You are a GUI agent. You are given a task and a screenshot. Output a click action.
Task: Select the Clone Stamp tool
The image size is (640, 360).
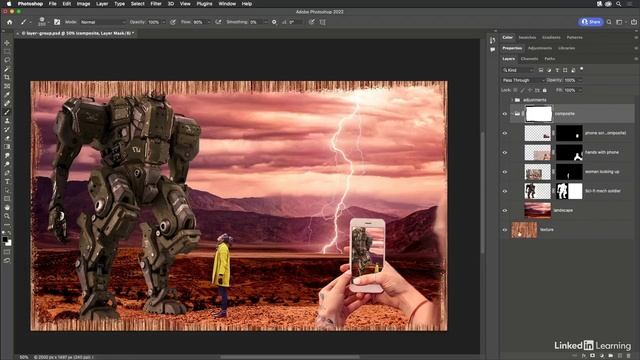[7, 121]
